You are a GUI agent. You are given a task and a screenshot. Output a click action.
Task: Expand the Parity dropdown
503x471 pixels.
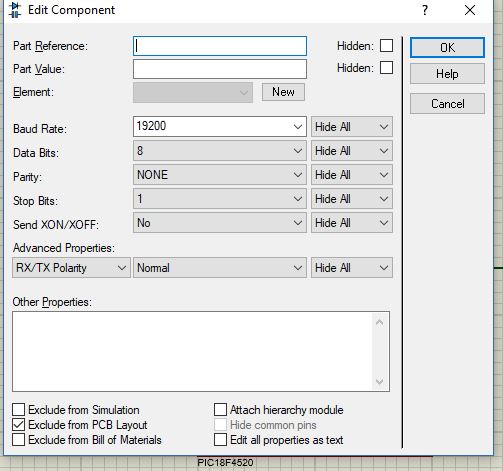point(220,175)
